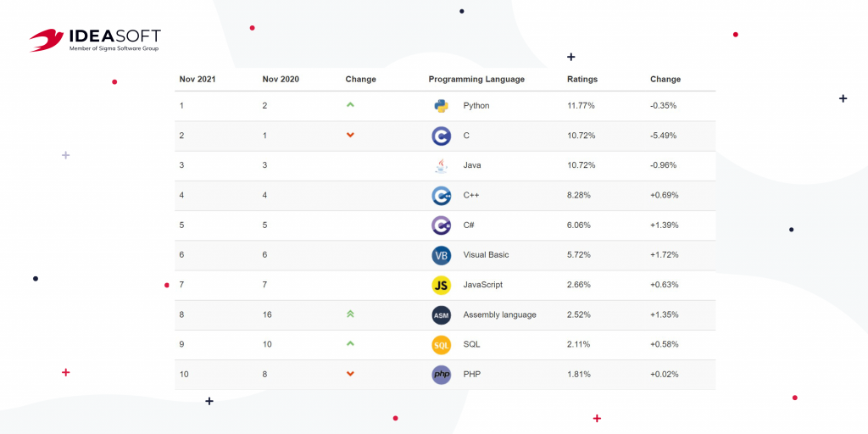Click the +0.02% change value
This screenshot has height=434, width=868.
[x=664, y=375]
